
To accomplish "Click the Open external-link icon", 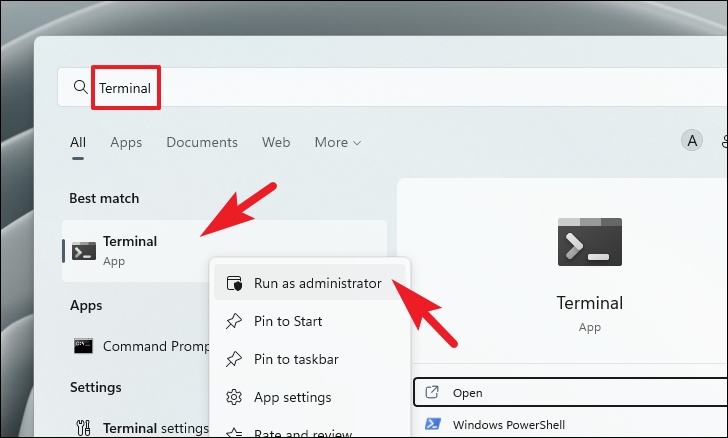I will click(432, 392).
